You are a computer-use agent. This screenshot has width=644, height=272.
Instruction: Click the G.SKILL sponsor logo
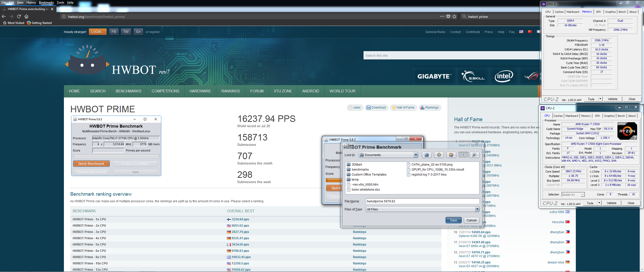pyautogui.click(x=473, y=76)
